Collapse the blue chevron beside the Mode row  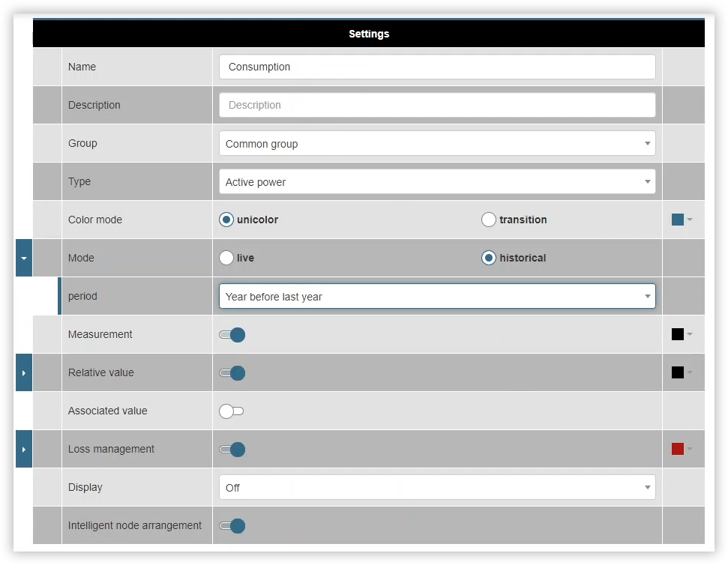tap(23, 257)
